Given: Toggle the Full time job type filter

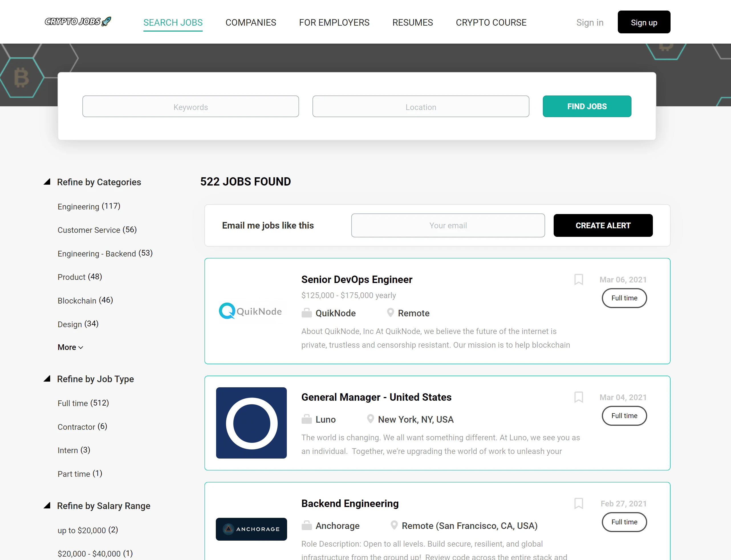Looking at the screenshot, I should (83, 403).
